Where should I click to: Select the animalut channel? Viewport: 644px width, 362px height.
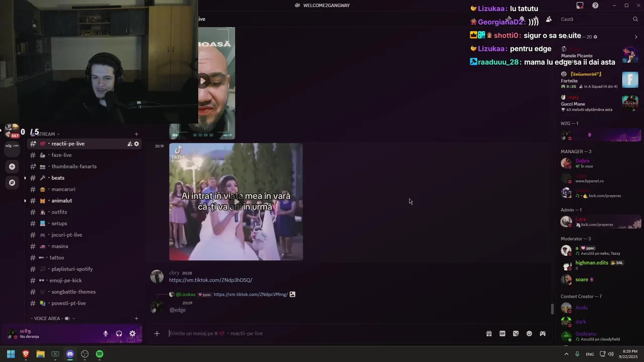[84, 201]
